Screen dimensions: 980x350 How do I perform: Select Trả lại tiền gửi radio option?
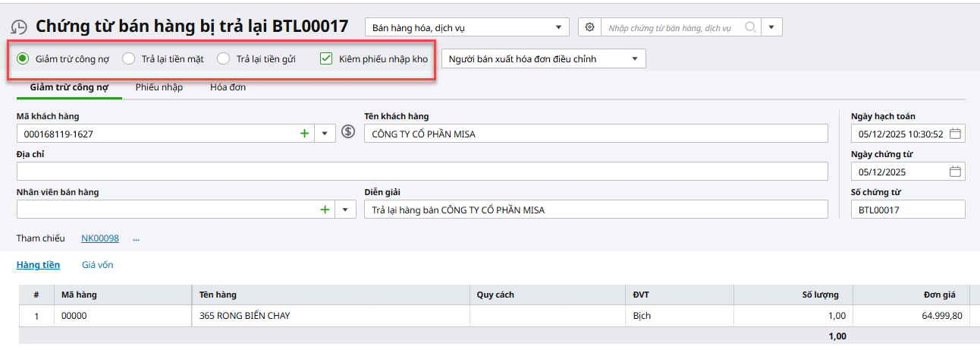224,58
